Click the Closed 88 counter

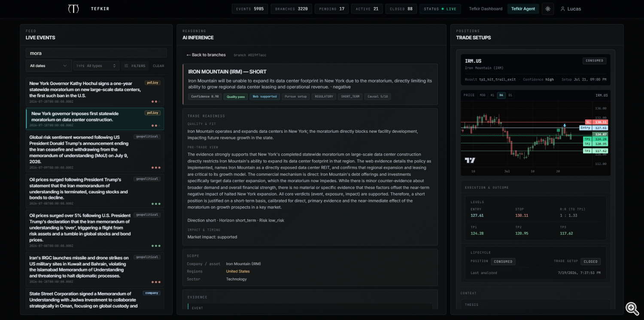click(401, 9)
